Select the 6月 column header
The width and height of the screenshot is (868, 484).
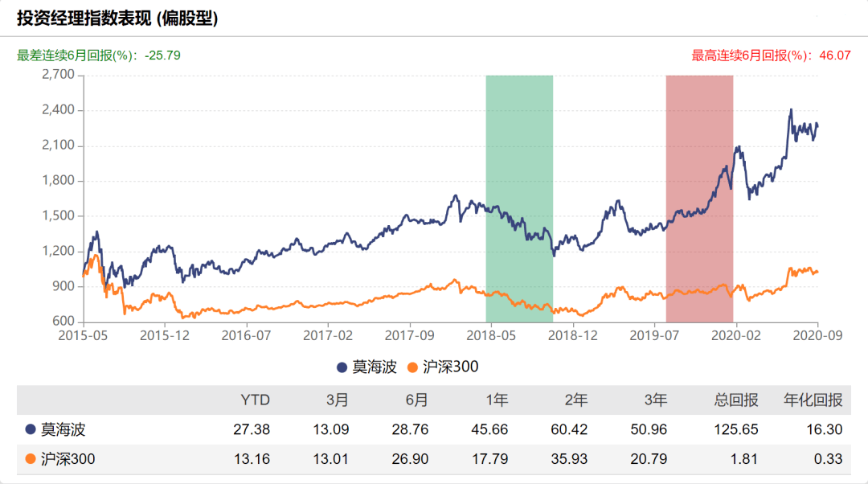pyautogui.click(x=417, y=400)
